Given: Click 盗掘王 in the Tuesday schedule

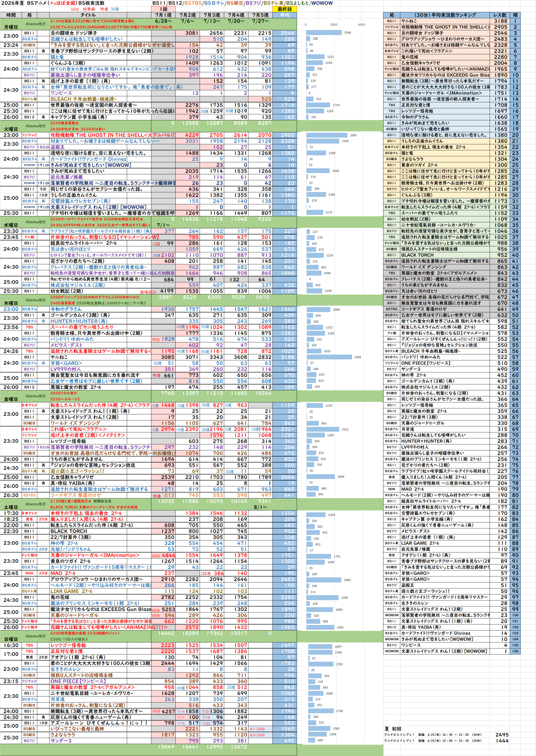Looking at the screenshot, I should (x=57, y=147).
